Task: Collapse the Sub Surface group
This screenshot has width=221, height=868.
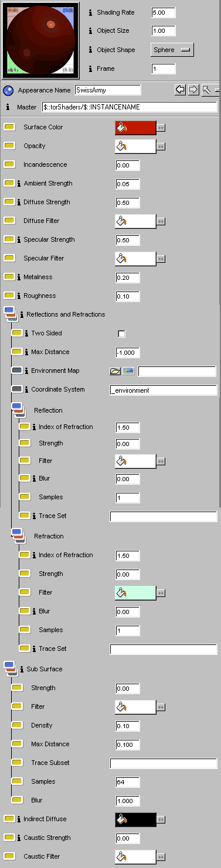Action: tap(11, 668)
